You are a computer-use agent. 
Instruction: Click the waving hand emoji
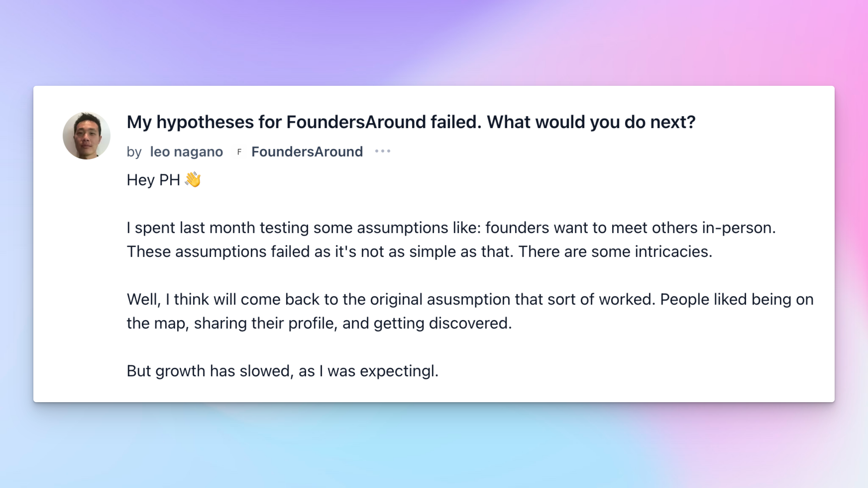[193, 180]
